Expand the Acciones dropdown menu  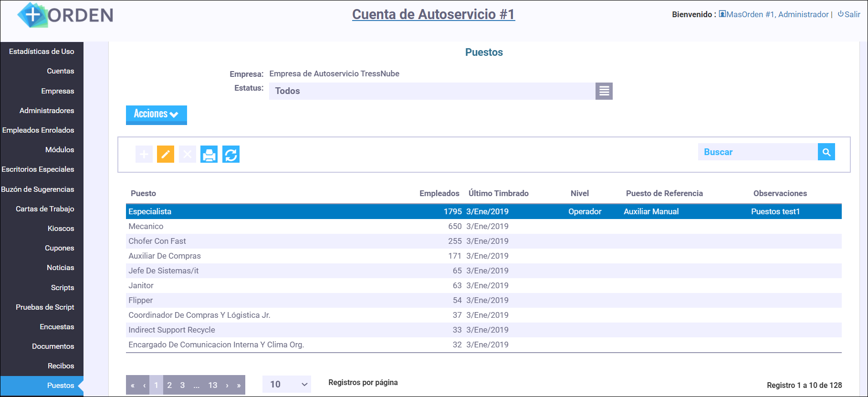click(156, 115)
